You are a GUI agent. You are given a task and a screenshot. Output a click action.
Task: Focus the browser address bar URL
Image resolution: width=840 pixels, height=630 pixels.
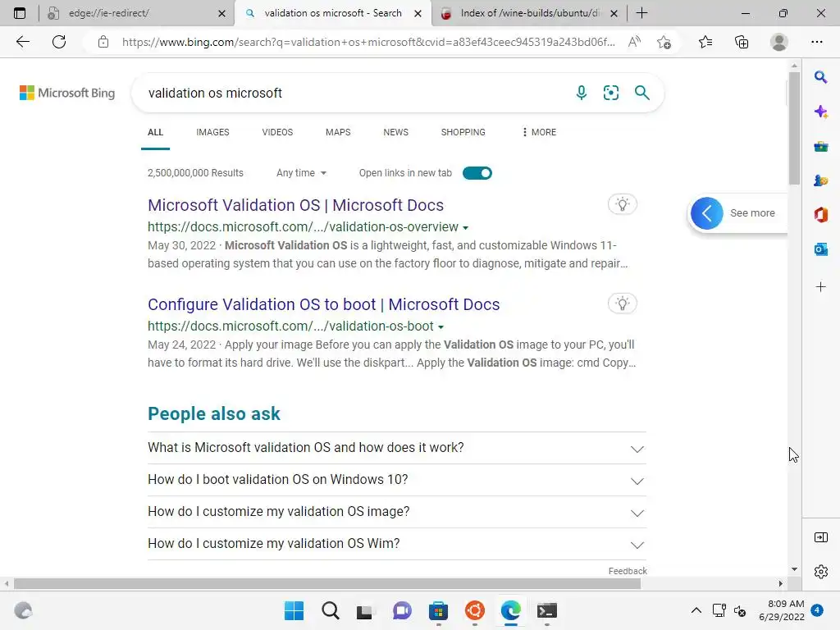[368, 42]
